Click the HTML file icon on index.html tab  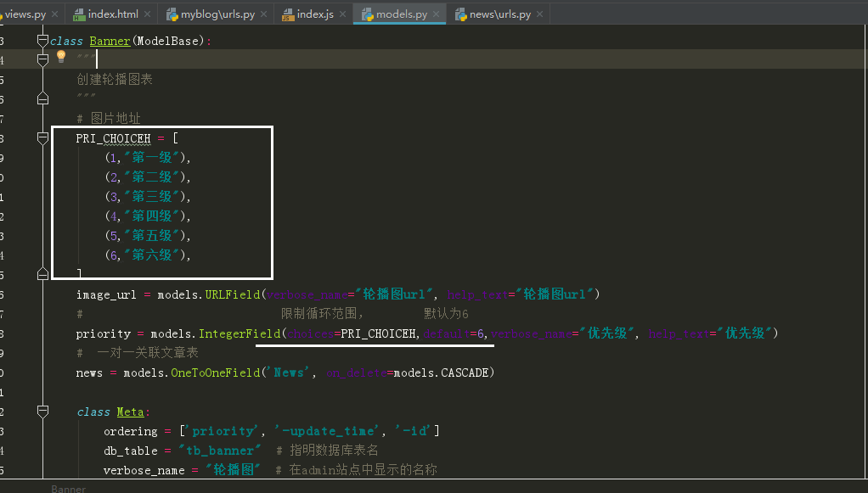click(x=79, y=15)
